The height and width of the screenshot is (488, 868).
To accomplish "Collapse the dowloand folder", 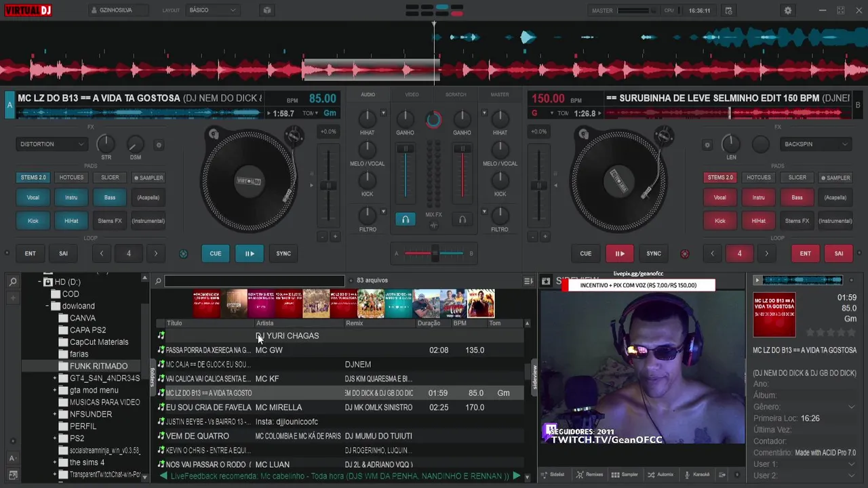I will point(47,306).
